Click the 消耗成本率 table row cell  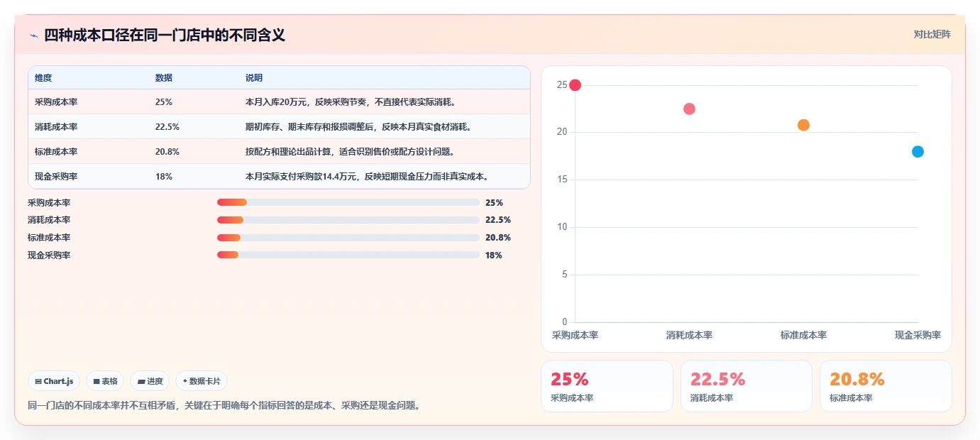tap(56, 127)
